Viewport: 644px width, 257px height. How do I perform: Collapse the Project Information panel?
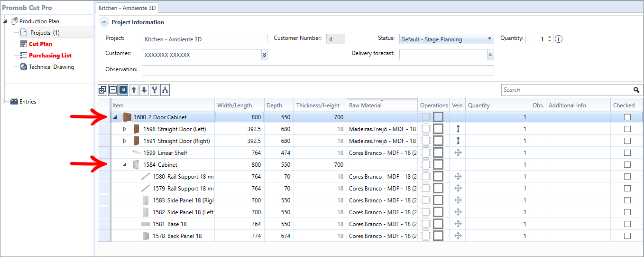tap(104, 22)
